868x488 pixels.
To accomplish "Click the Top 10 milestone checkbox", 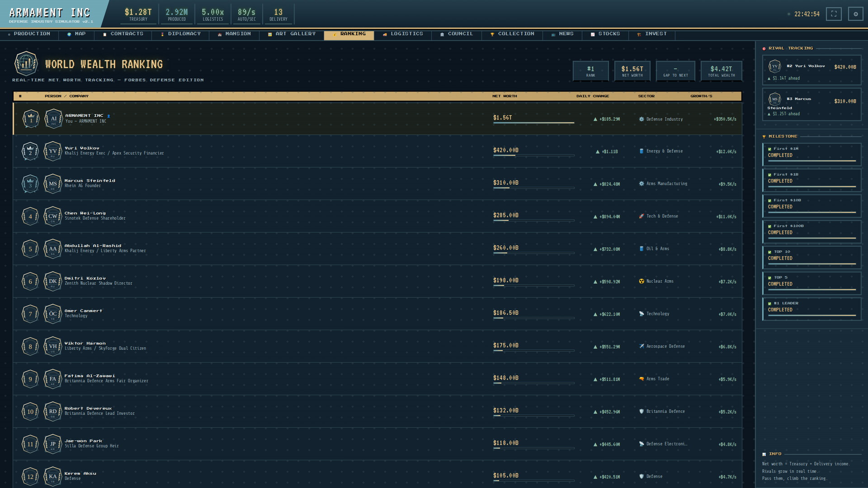I will coord(769,252).
